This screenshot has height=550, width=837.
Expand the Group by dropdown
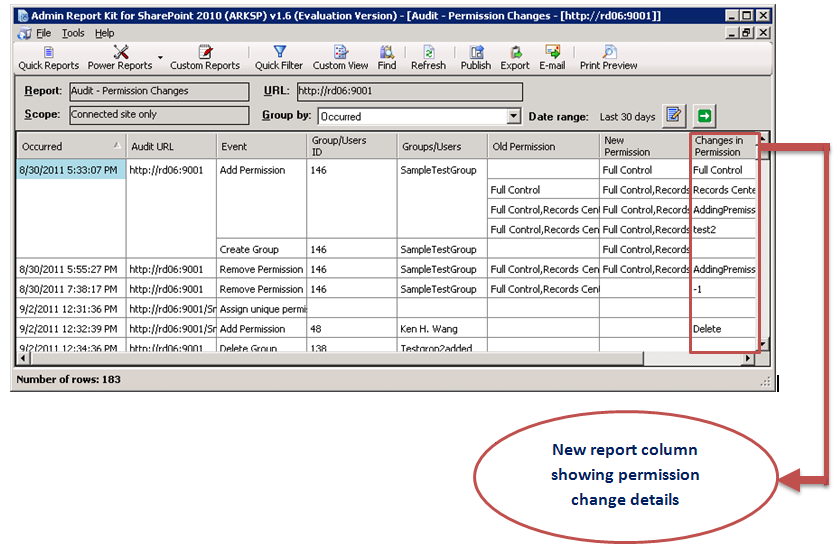pos(514,115)
